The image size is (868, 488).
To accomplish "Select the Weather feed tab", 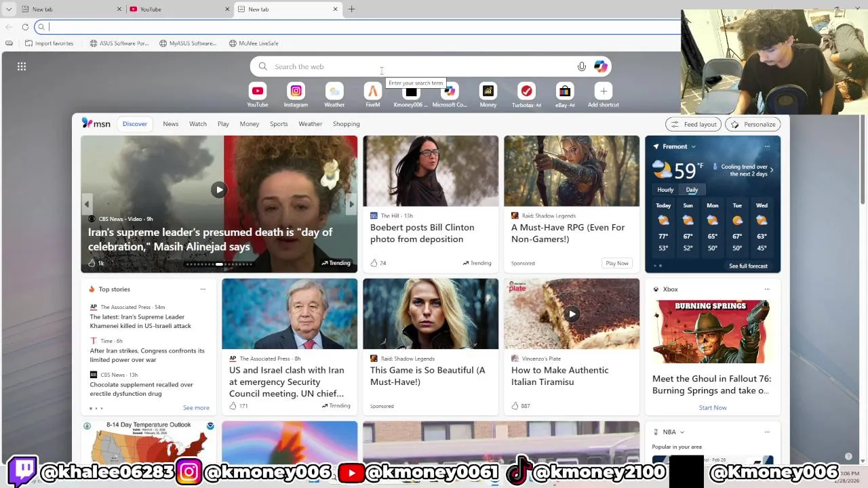I will point(311,124).
